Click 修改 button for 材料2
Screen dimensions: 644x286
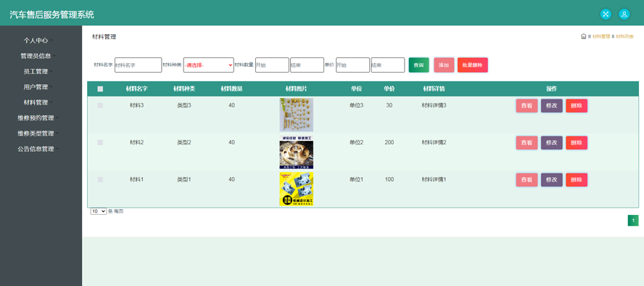click(552, 142)
